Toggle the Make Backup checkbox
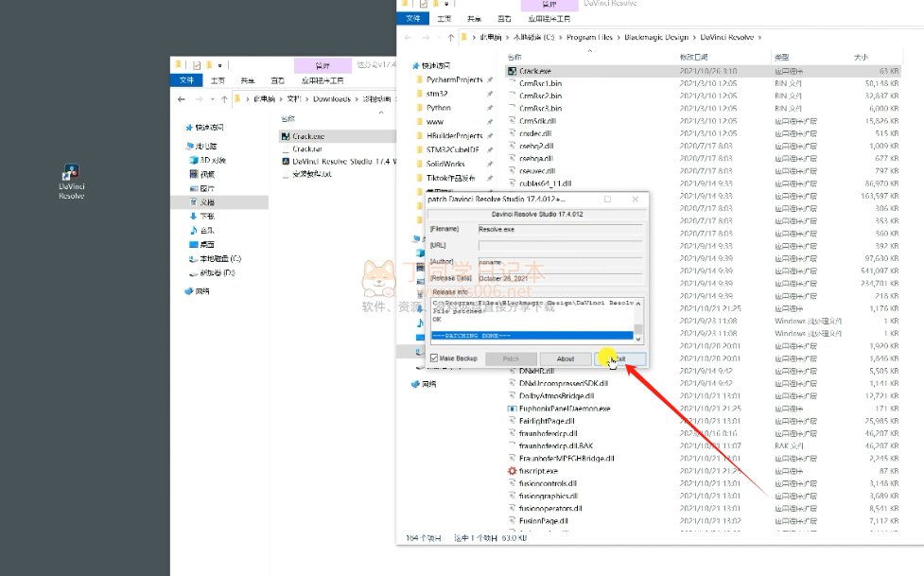The image size is (924, 576). [434, 358]
